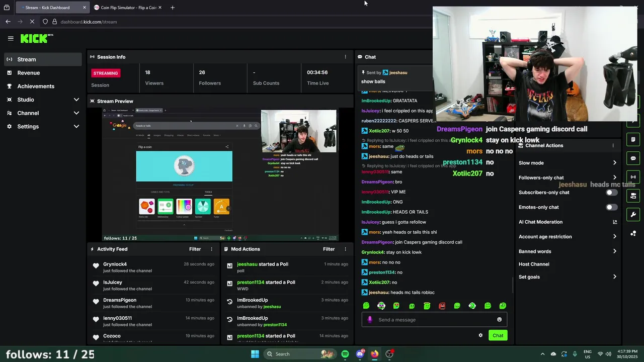The height and width of the screenshot is (362, 644).
Task: Click the three-dots cluster icon in right strip
Action: click(x=633, y=233)
